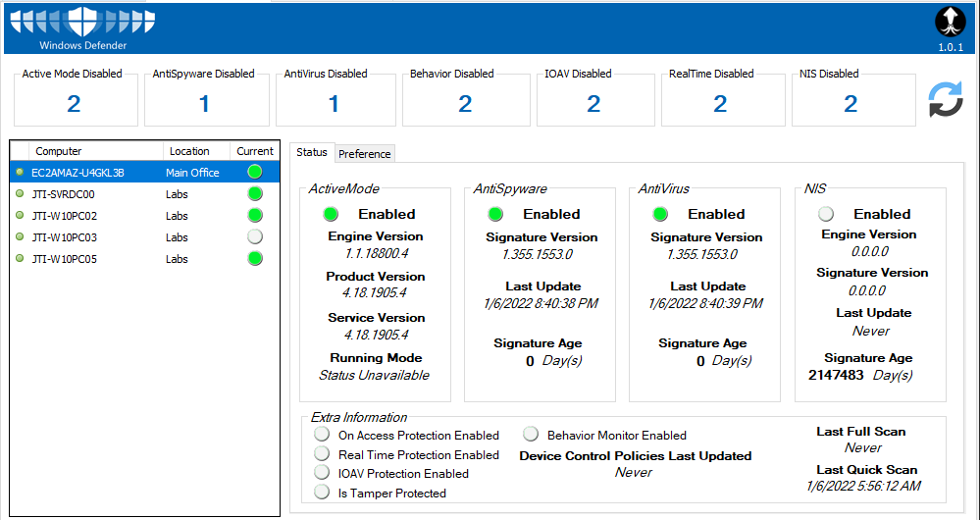
Task: Open the AntiVirus Disabled counter tile
Action: tap(335, 99)
